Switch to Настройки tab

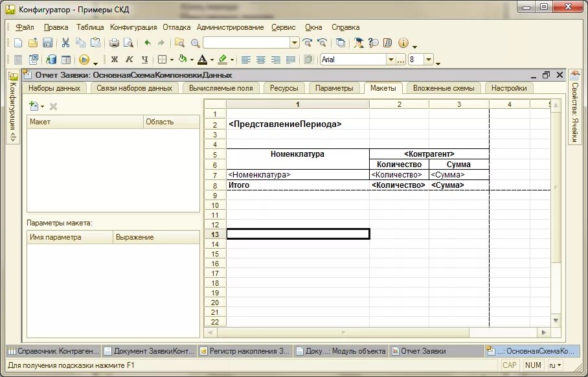509,89
